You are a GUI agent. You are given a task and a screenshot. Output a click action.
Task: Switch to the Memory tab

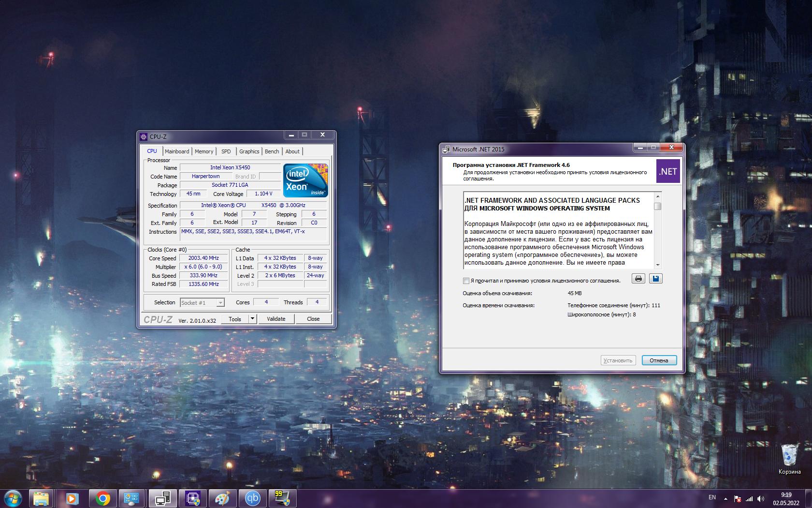point(204,151)
